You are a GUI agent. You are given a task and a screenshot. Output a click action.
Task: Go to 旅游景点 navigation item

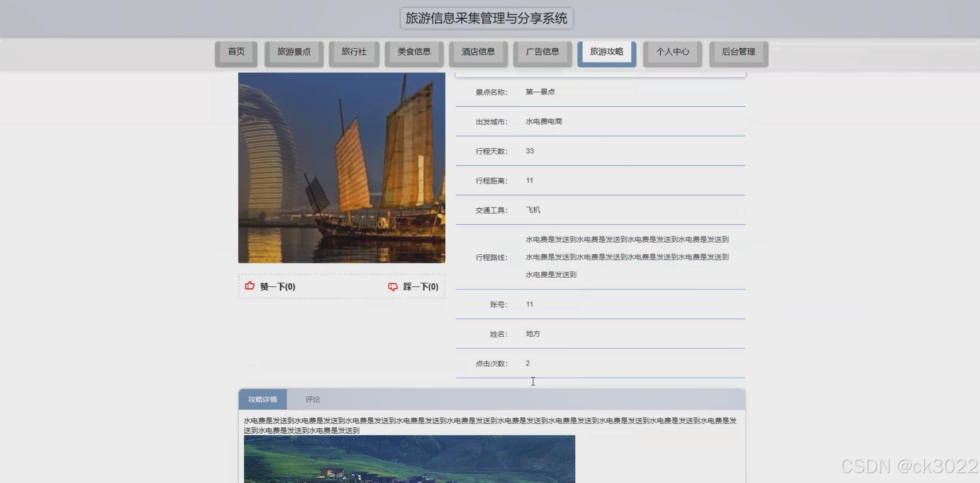coord(294,52)
